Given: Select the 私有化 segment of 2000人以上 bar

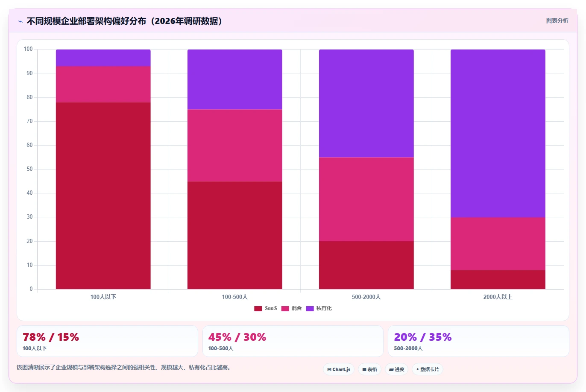Looking at the screenshot, I should (498, 133).
